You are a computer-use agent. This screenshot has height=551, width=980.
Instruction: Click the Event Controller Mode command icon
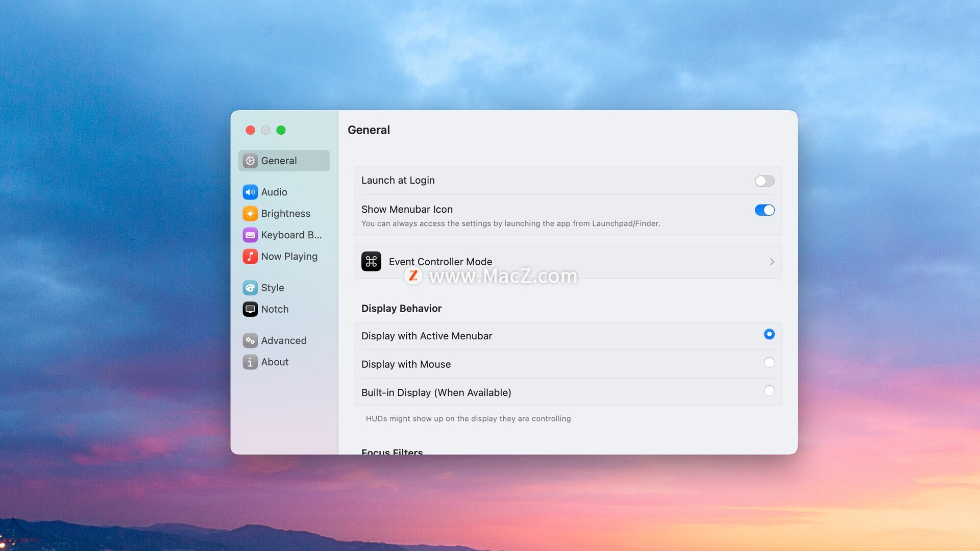tap(371, 262)
